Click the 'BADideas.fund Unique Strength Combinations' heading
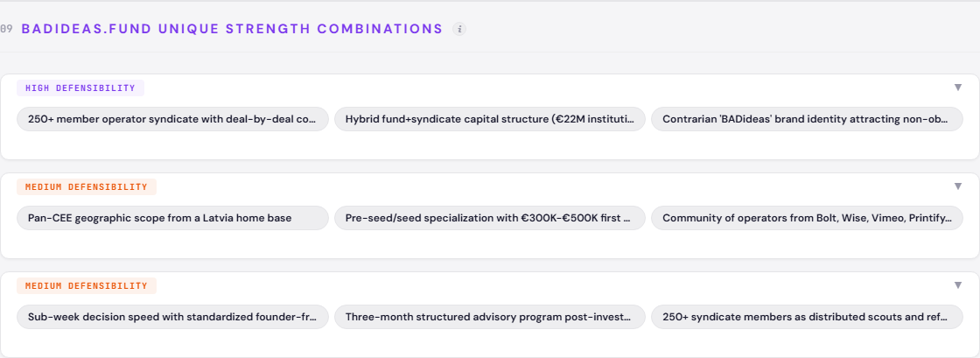980x358 pixels. tap(232, 29)
